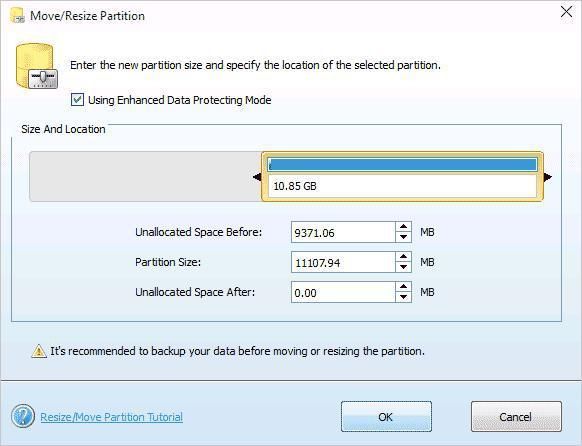The width and height of the screenshot is (582, 446).
Task: Increase Unallocated Space Before with up arrow
Action: [403, 227]
